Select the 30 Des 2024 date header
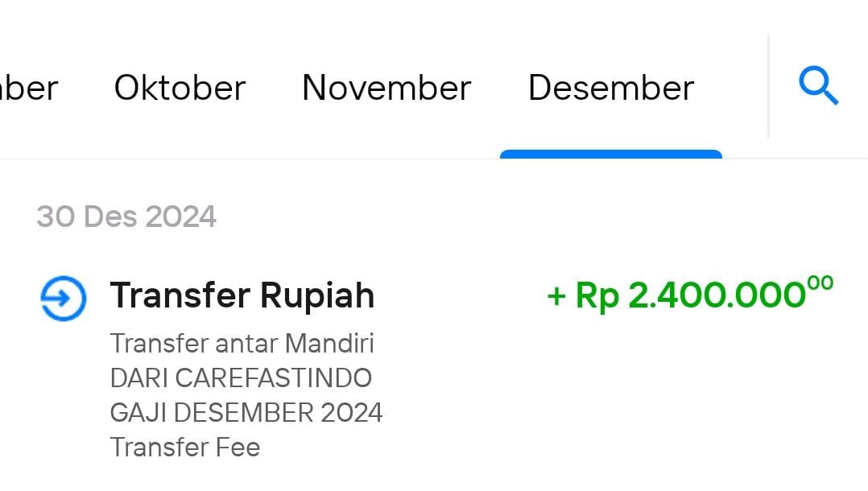 pyautogui.click(x=126, y=217)
